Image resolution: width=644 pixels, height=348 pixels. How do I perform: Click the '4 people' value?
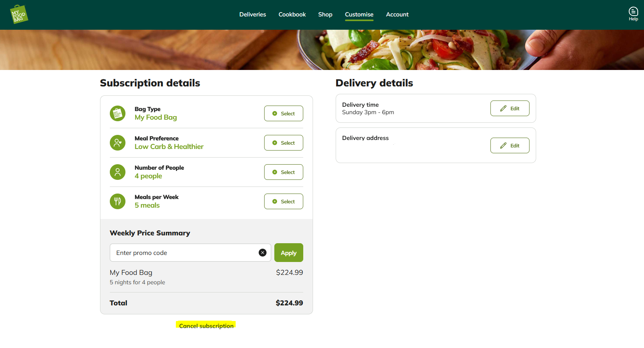tap(148, 176)
